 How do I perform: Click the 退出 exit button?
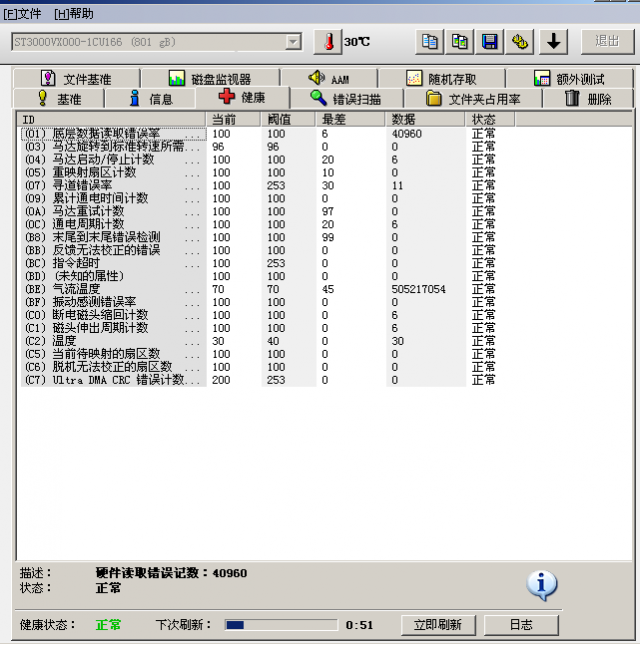(608, 42)
